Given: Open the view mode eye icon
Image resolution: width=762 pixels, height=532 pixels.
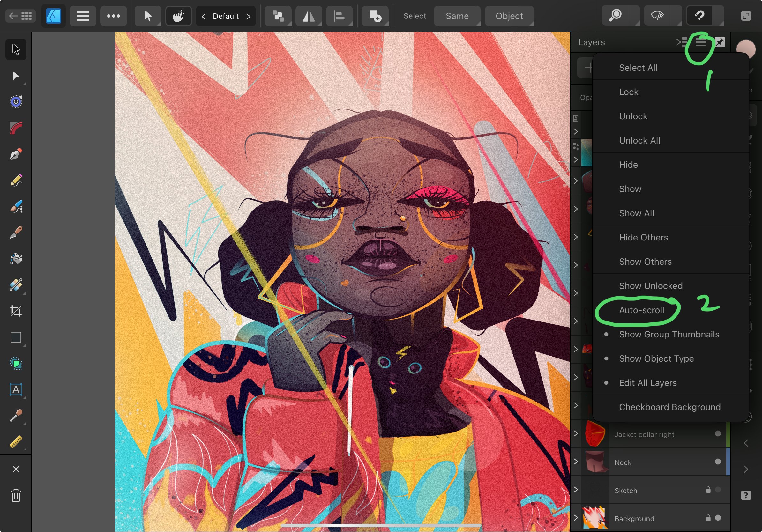Looking at the screenshot, I should [657, 15].
